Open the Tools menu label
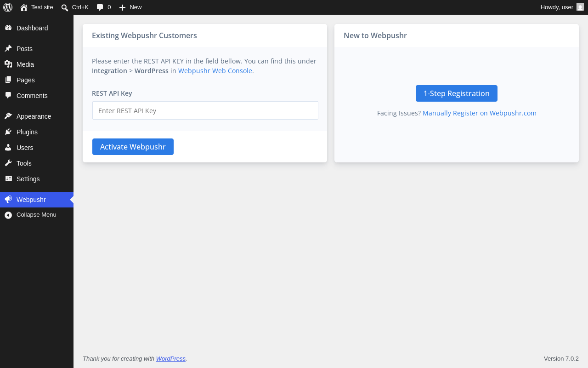The height and width of the screenshot is (368, 588). [24, 163]
